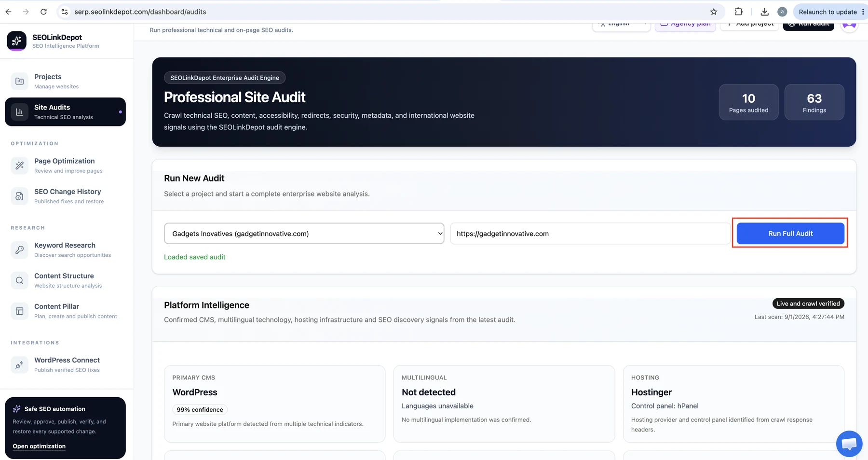This screenshot has height=460, width=868.
Task: Click the Keyword Research key icon
Action: click(x=19, y=250)
